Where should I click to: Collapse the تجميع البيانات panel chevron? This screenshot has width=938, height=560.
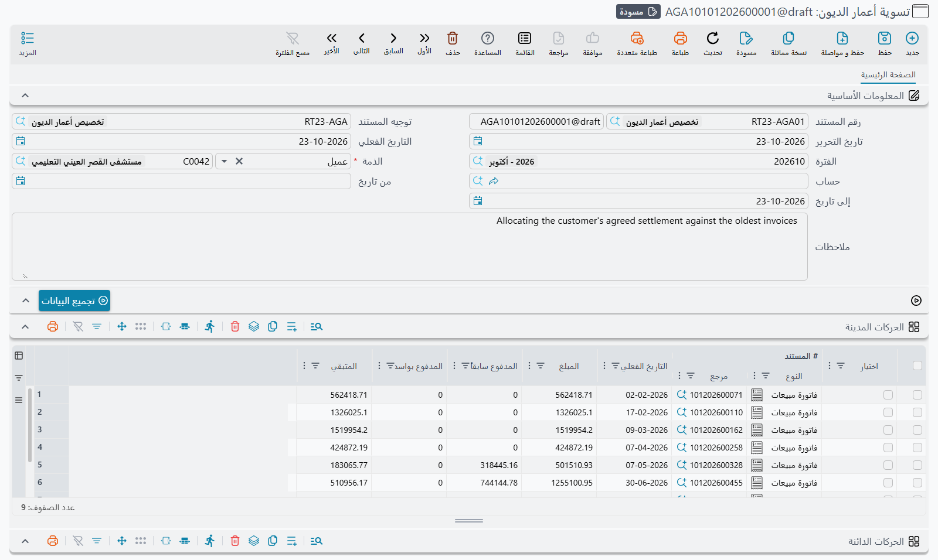[x=25, y=301]
